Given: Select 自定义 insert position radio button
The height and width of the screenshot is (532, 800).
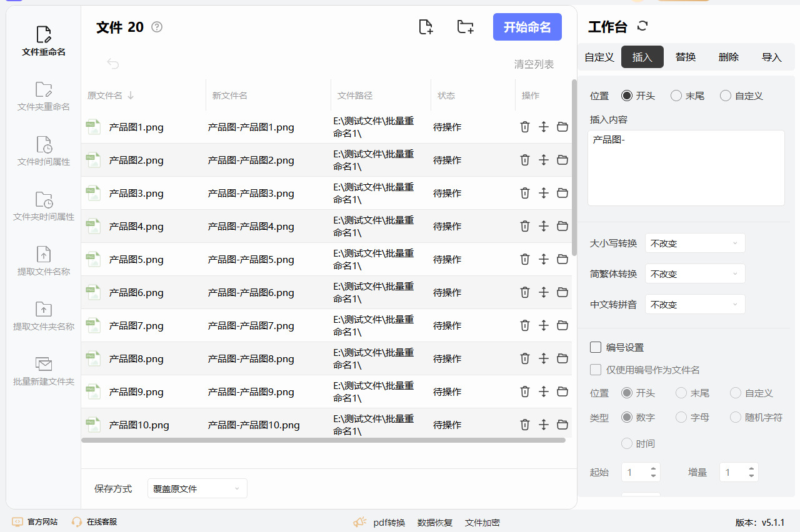Looking at the screenshot, I should click(x=726, y=96).
